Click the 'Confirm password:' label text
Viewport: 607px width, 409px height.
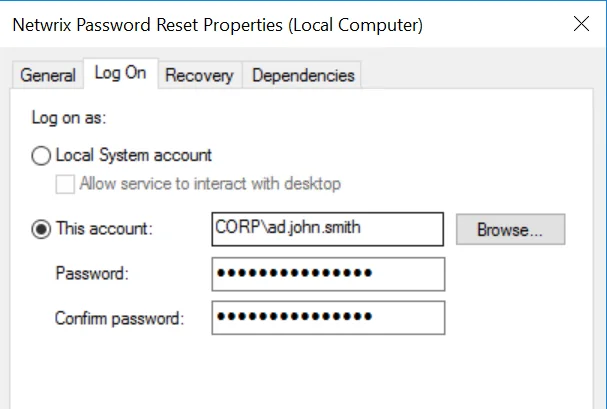pos(120,318)
